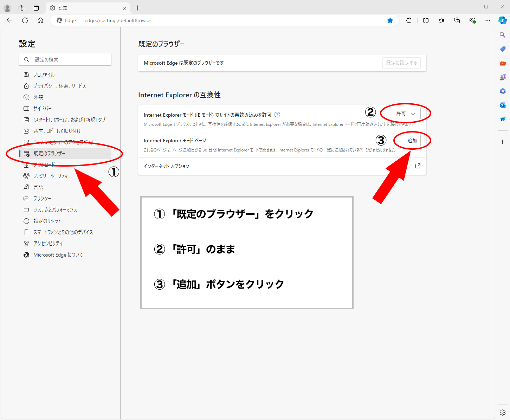Open sidebar settings gear at bottom

tap(503, 413)
